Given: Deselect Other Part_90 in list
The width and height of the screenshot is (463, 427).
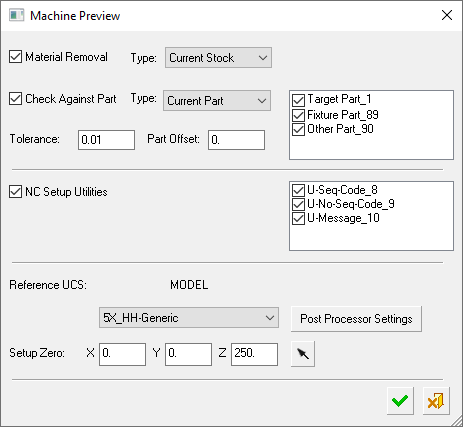Looking at the screenshot, I should [x=298, y=129].
